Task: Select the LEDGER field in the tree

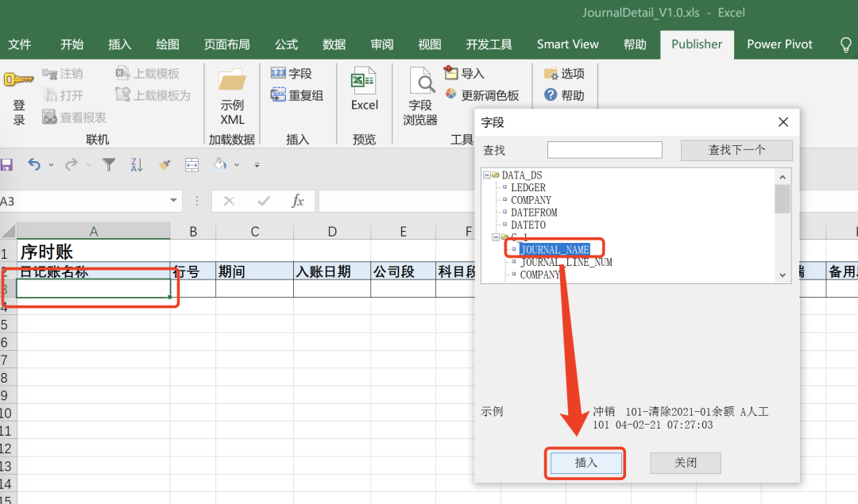Action: [x=528, y=187]
